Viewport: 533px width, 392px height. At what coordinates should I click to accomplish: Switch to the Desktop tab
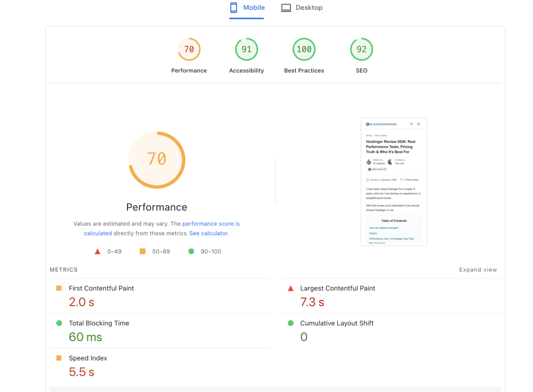pyautogui.click(x=302, y=8)
